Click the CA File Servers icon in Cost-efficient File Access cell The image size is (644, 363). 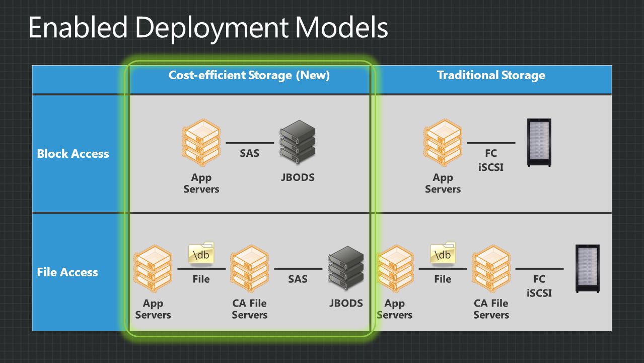[x=250, y=269]
